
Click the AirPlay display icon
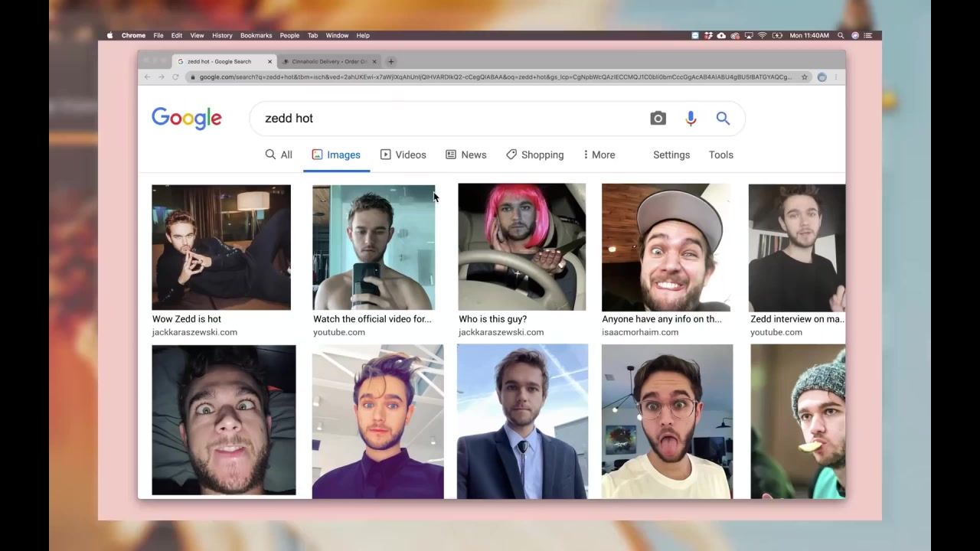749,35
